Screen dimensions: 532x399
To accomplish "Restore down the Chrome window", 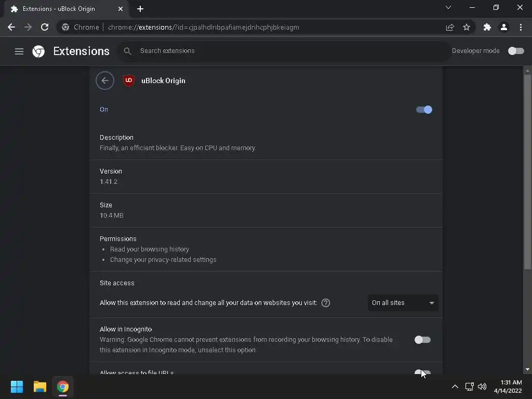I will 496,7.
